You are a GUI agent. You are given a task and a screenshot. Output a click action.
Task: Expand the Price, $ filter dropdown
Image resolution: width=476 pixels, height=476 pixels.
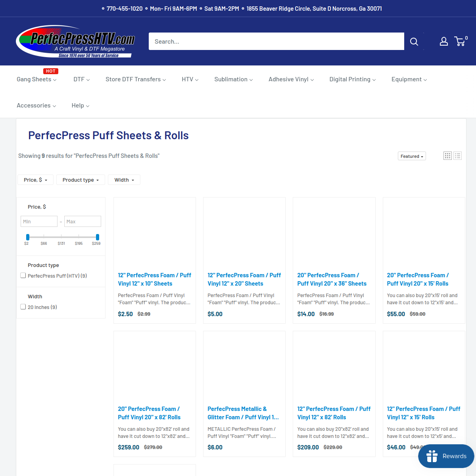[35, 180]
